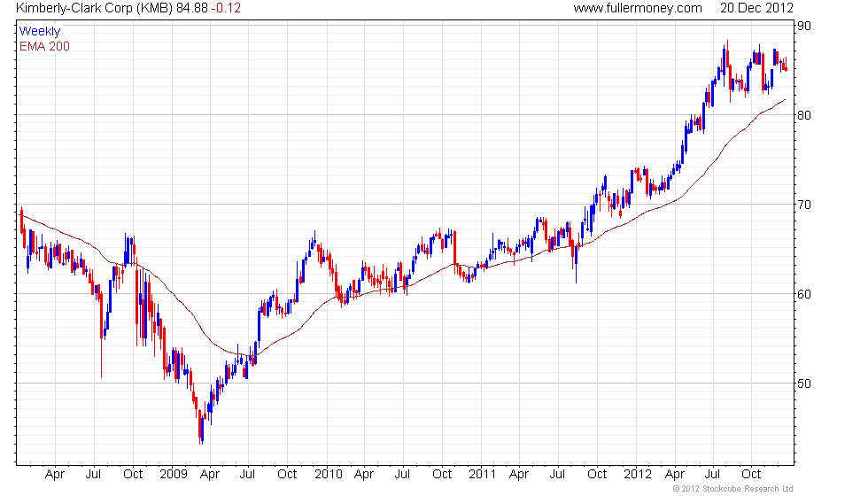Click the Oct label just before 2010

pos(287,475)
